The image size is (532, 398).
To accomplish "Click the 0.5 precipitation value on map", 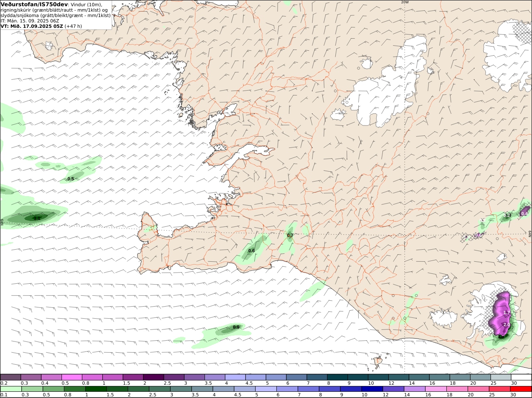I will (71, 179).
